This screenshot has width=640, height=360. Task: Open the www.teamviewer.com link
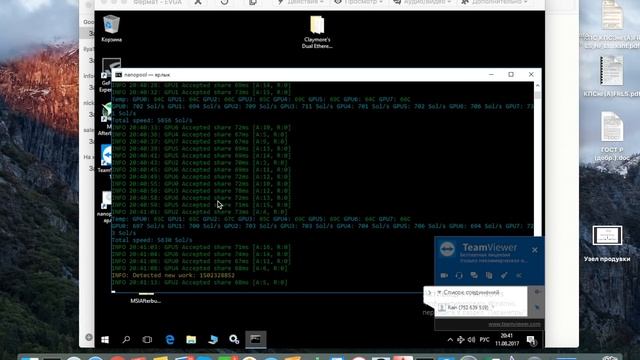click(514, 324)
